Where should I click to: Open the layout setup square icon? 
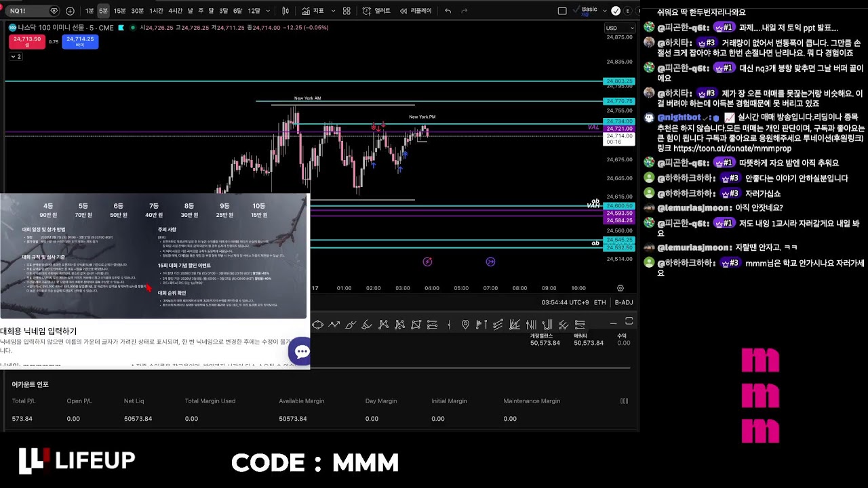pos(562,11)
